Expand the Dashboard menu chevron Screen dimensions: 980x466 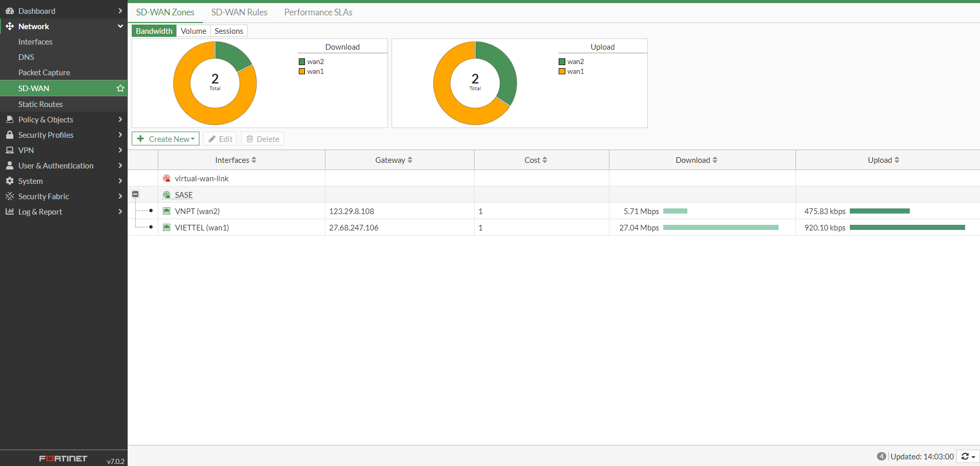pos(120,11)
